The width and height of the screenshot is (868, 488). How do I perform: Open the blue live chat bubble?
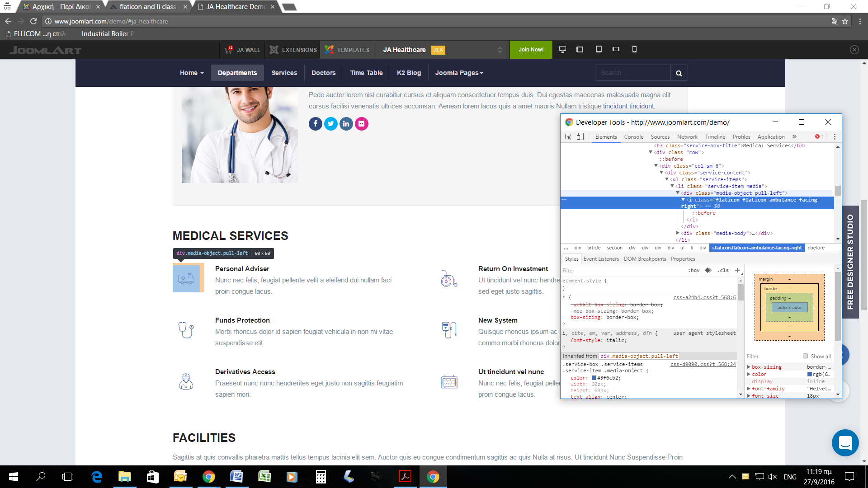(x=845, y=443)
